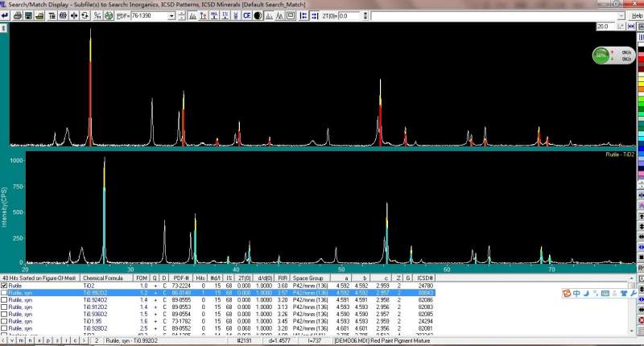
Task: Open the Help menu
Action: click(637, 15)
